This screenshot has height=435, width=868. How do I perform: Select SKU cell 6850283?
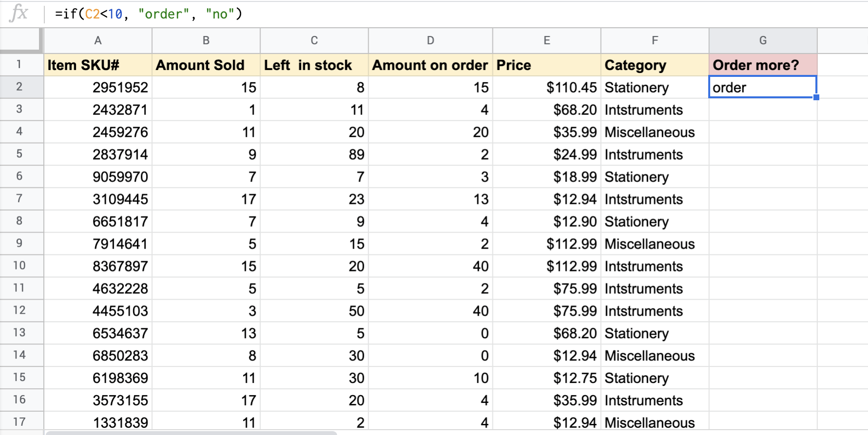[x=98, y=356]
